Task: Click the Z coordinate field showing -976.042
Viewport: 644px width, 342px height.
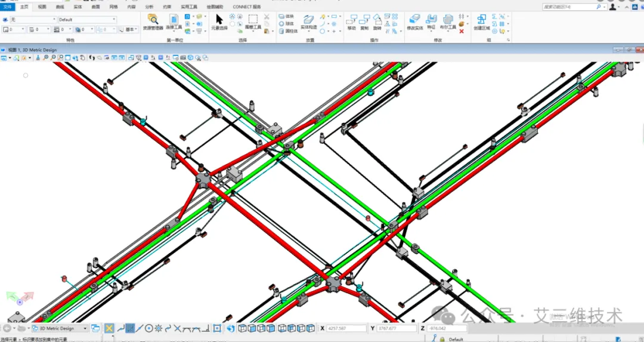Action: pyautogui.click(x=447, y=328)
